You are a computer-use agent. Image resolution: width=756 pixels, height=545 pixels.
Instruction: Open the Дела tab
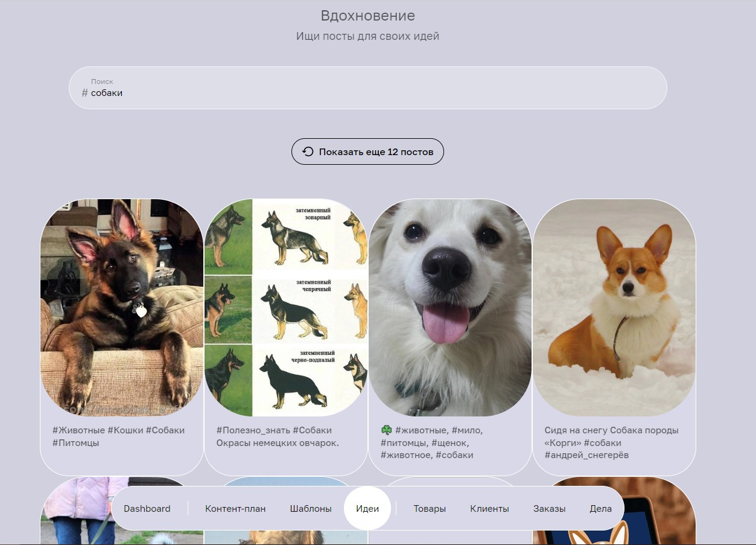(600, 509)
